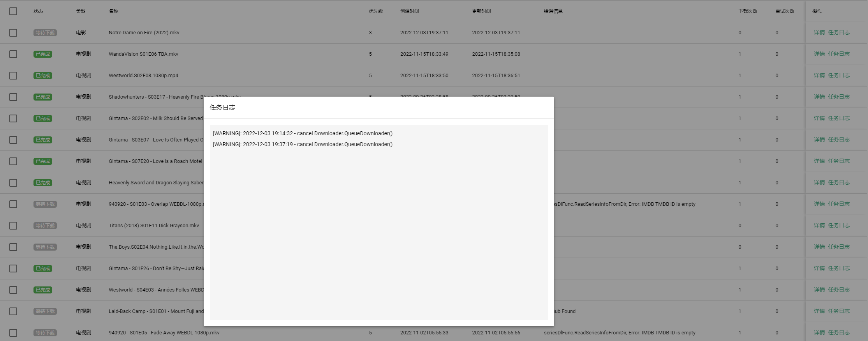Viewport: 868px width, 341px height.
Task: Open 任务日志 for The.Boys.S02E04 row
Action: (x=839, y=247)
